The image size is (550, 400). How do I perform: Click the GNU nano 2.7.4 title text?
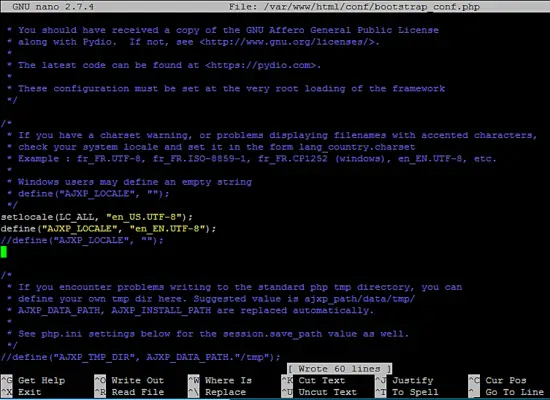coord(53,6)
